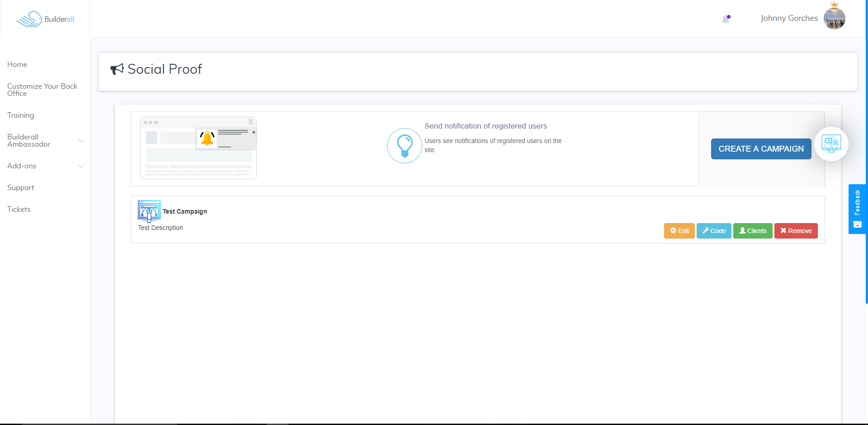Click the notification preview thumbnail
868x425 pixels.
(x=198, y=148)
